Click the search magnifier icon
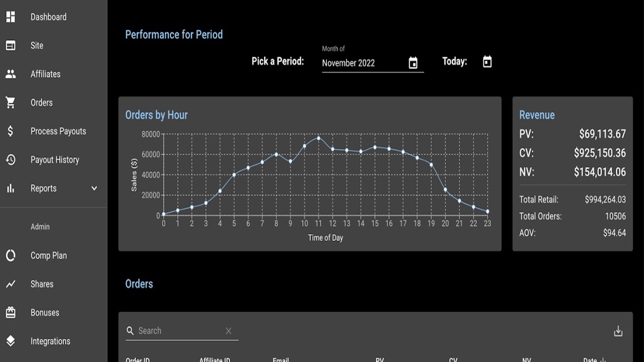The width and height of the screenshot is (644, 362). tap(130, 330)
